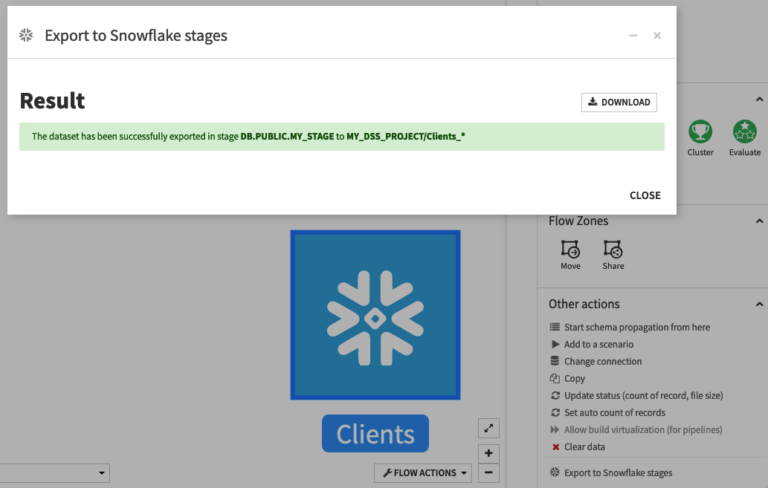Select the Clients Snowflake dataset node
The height and width of the screenshot is (488, 768).
point(375,314)
